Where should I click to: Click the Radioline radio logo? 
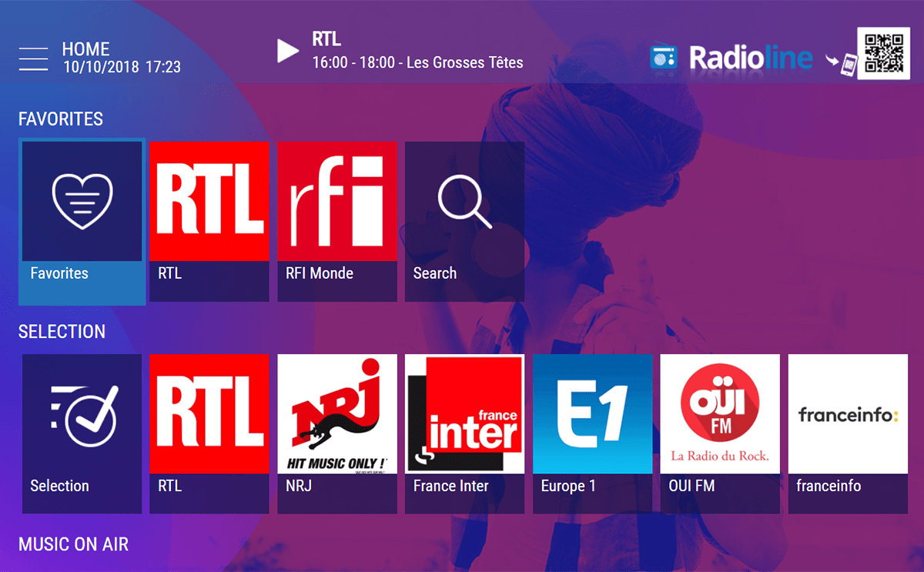(751, 56)
